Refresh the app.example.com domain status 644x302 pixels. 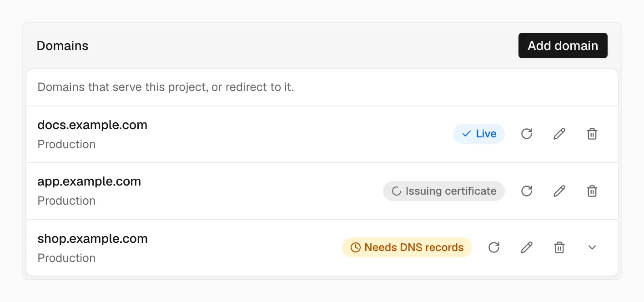click(x=527, y=191)
